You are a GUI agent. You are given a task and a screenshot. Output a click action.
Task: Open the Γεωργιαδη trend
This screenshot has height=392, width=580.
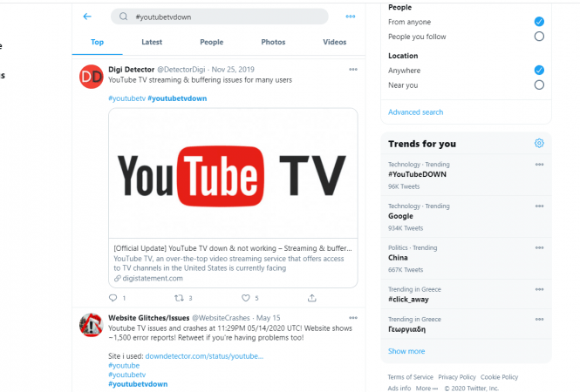click(466, 324)
